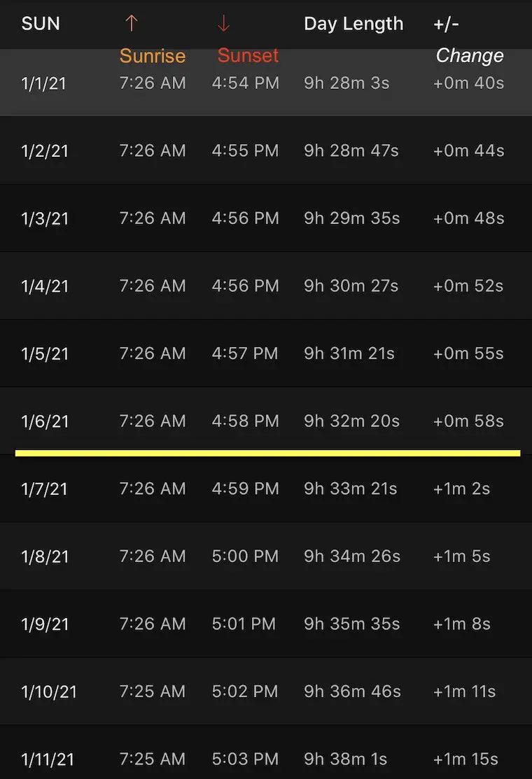The image size is (532, 779).
Task: Select the +0m 55s change value
Action: [x=468, y=353]
